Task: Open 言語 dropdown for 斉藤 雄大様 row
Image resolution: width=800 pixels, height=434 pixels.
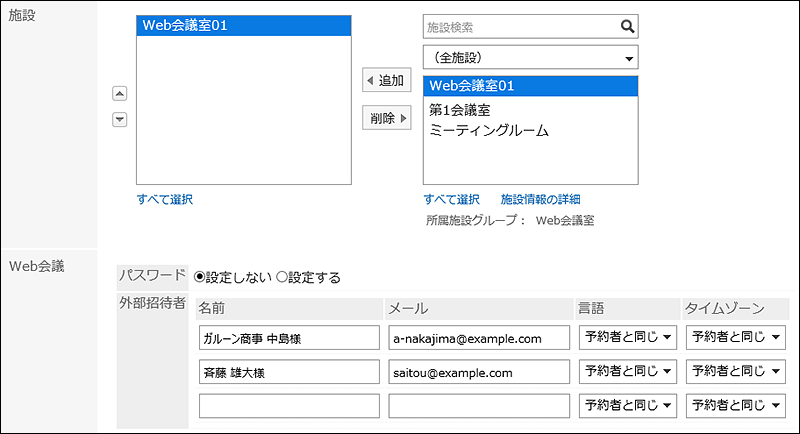Action: click(x=628, y=371)
